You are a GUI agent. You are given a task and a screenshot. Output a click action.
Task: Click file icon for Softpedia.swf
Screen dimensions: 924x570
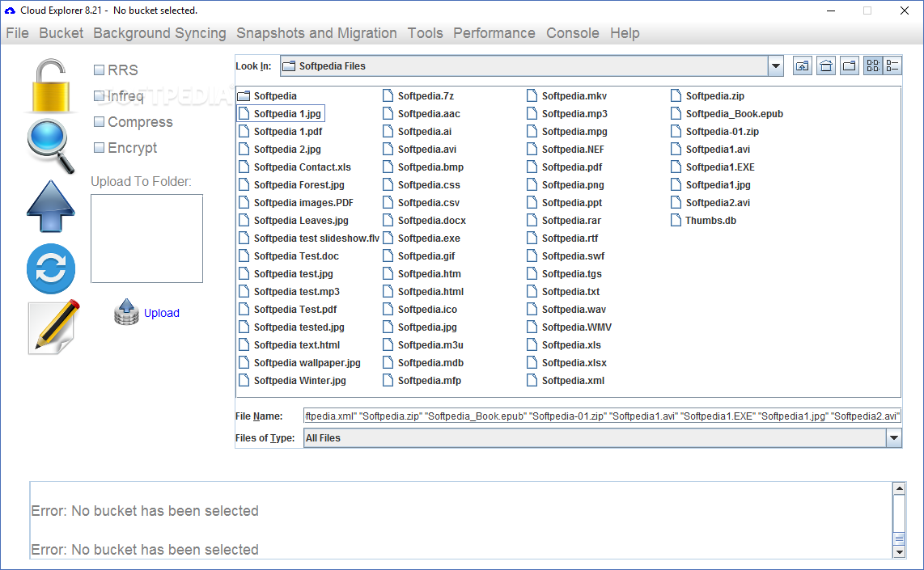click(532, 256)
